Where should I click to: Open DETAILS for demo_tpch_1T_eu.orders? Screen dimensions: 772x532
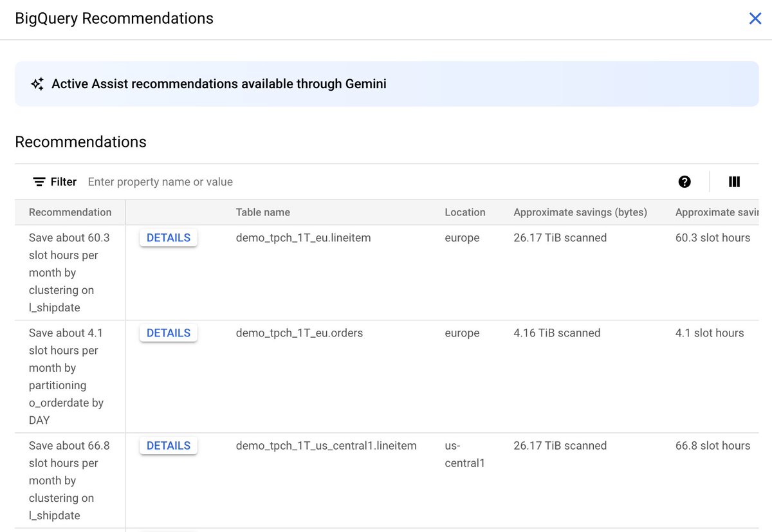[168, 333]
